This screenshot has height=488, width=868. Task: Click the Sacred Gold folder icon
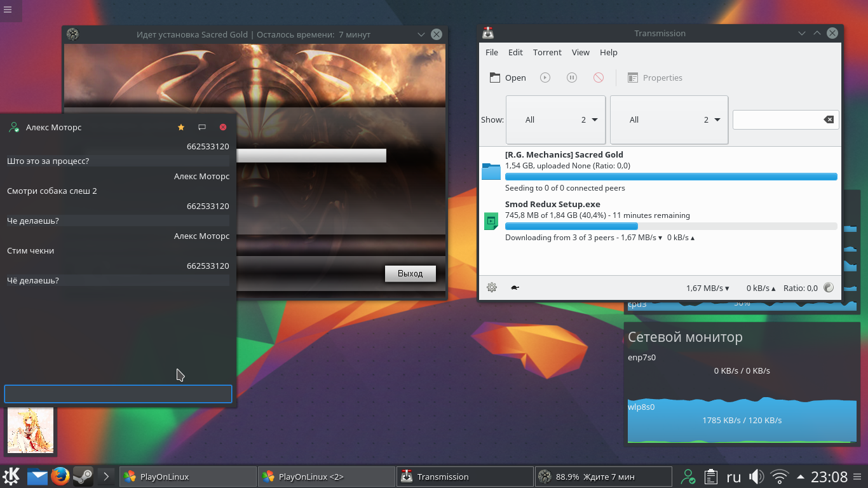click(x=491, y=171)
